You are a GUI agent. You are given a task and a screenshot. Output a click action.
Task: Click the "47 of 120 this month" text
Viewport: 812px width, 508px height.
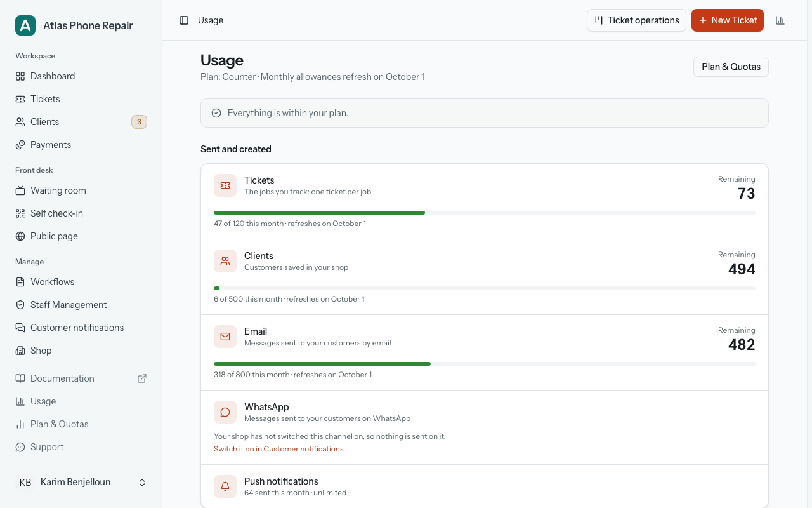(249, 224)
